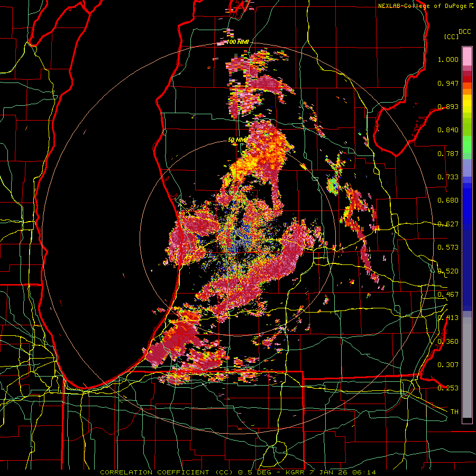Screen dimensions: 476x476
Task: Click the 0.947 color scale value
Action: [448, 83]
